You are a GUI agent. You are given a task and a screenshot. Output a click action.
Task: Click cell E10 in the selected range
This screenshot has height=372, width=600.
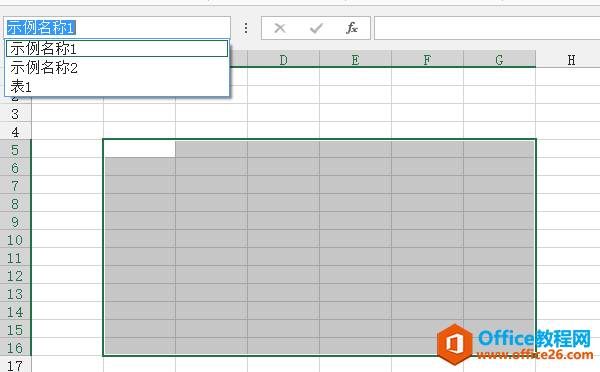click(355, 239)
